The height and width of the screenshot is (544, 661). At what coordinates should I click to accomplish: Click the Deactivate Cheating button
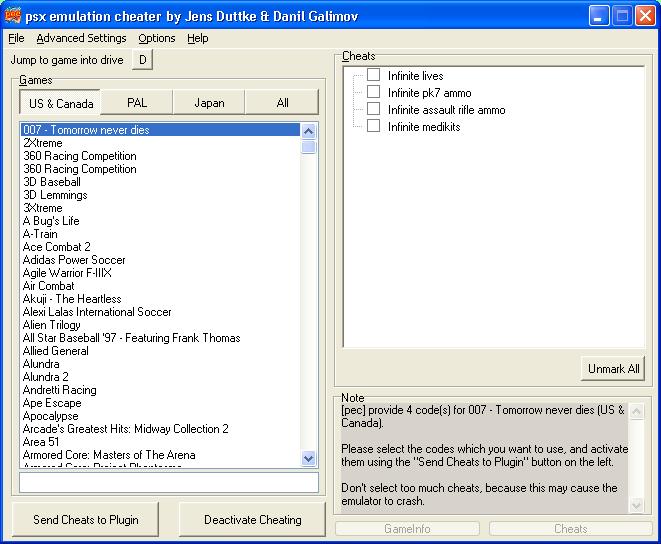coord(253,520)
